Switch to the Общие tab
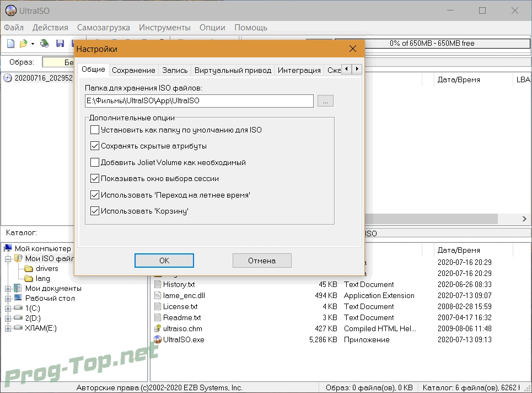Screen dimensions: 532x393 coord(93,70)
